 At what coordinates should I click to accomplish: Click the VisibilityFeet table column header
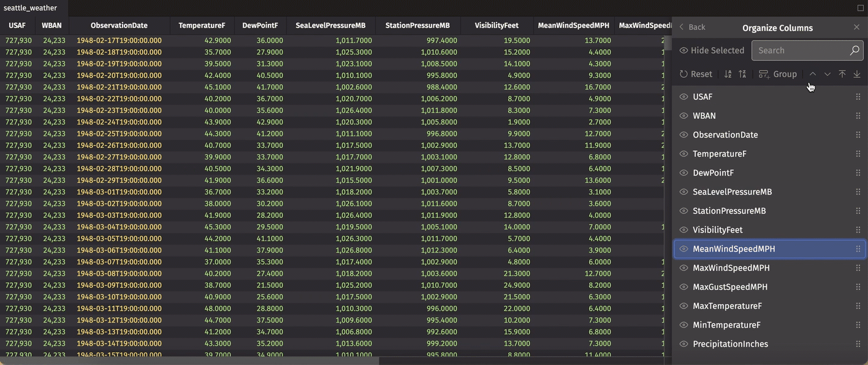(x=496, y=26)
